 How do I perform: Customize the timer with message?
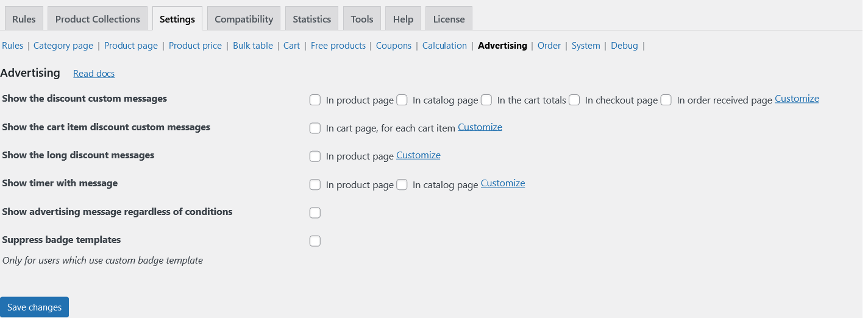pos(503,183)
